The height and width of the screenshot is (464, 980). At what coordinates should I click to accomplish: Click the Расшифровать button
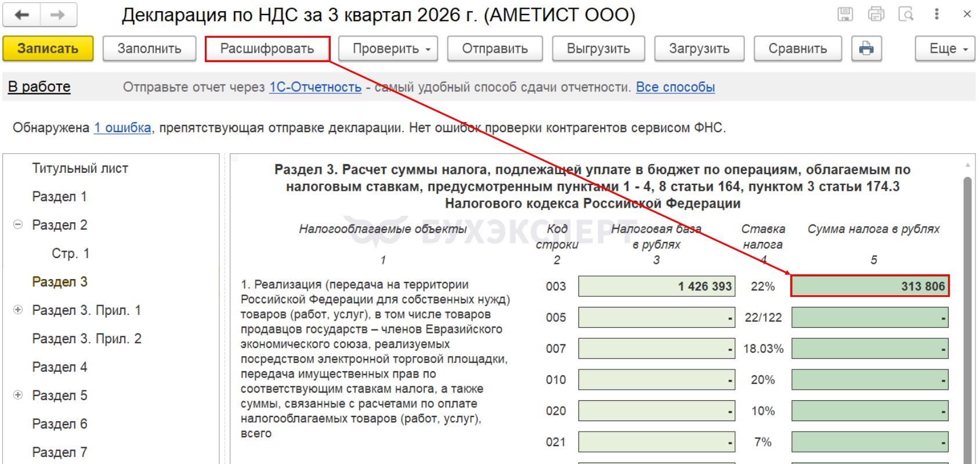tap(267, 49)
